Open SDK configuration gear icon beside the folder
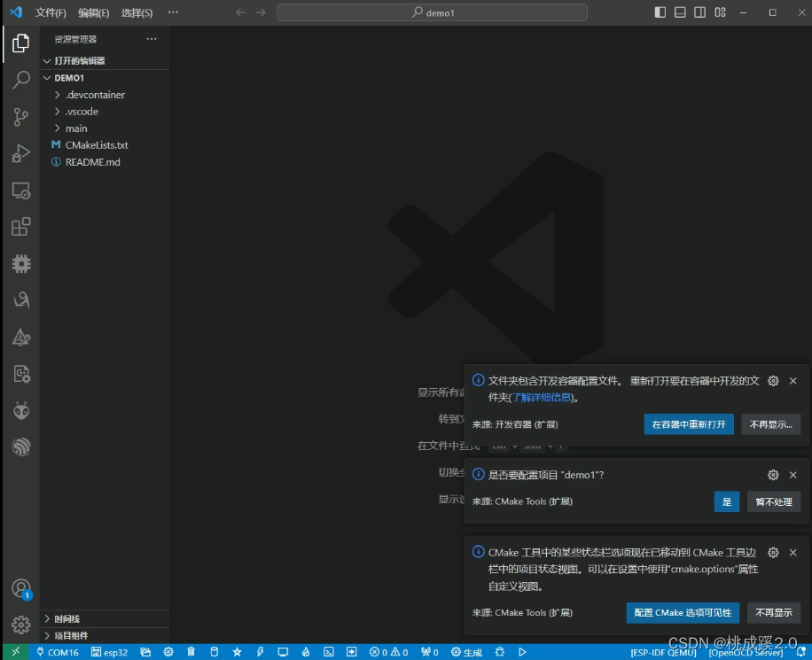The width and height of the screenshot is (812, 660). click(168, 652)
